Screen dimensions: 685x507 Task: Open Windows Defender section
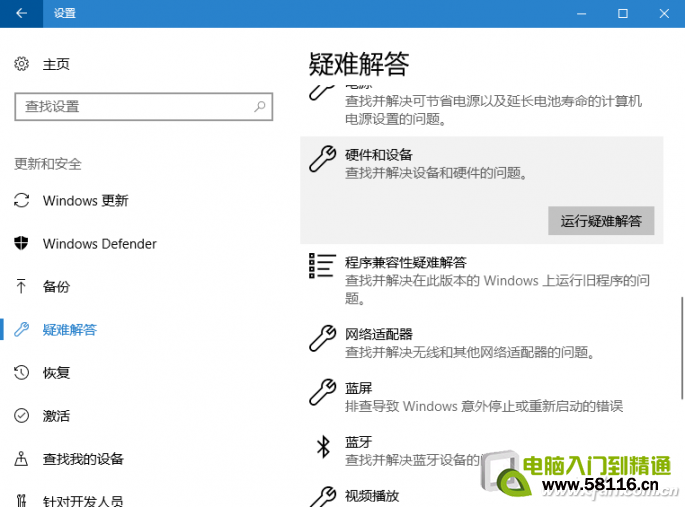pos(100,244)
